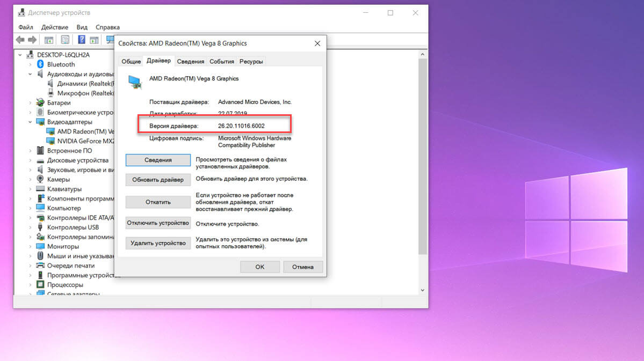The height and width of the screenshot is (361, 644).
Task: Click the blue Help question-mark toolbar icon
Action: coord(81,39)
